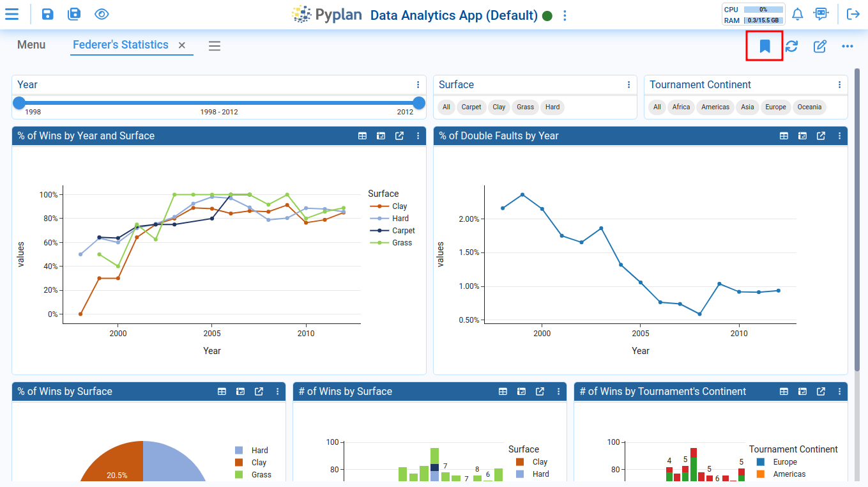Click the bookmark icon in the toolbar
The width and height of the screenshot is (868, 487).
click(765, 46)
